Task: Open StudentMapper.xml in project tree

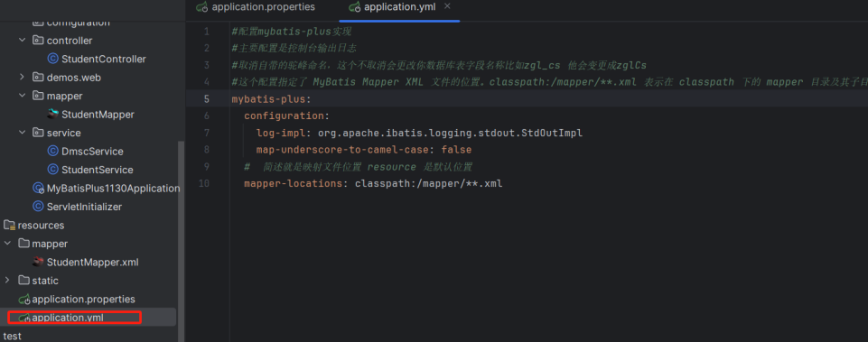Action: 93,262
